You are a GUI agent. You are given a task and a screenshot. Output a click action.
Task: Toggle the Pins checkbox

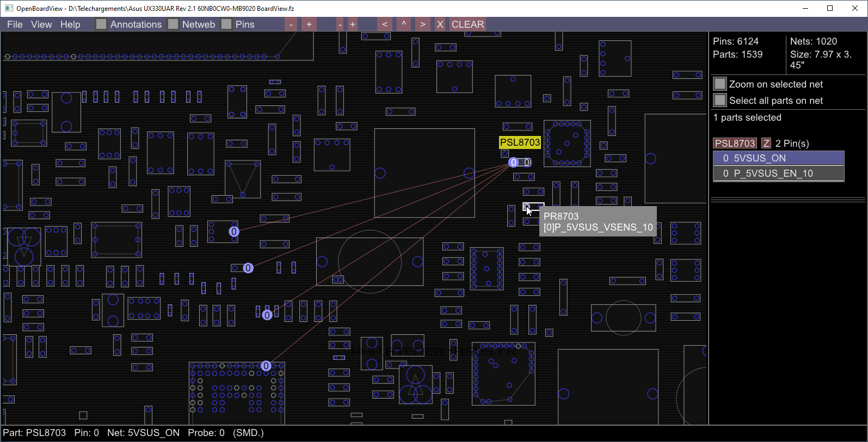pos(226,24)
